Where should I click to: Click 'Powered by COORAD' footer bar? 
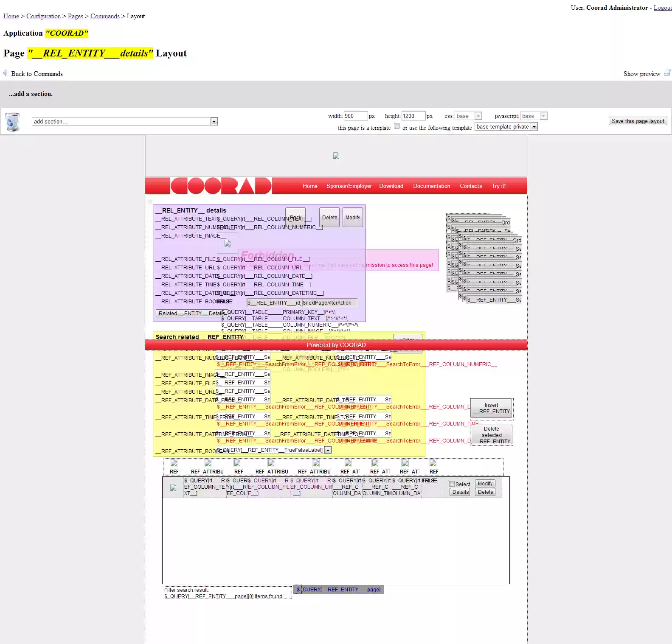tap(336, 345)
